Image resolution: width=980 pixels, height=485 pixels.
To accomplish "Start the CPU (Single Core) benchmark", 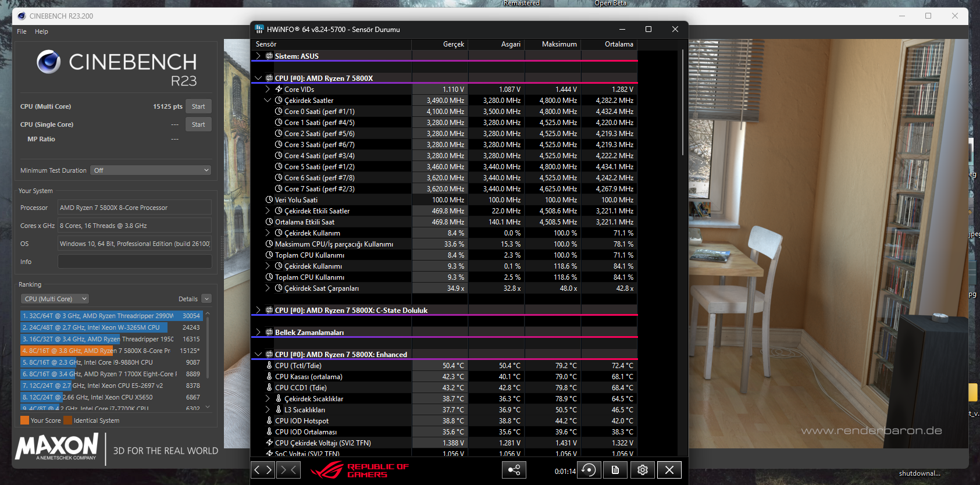I will pyautogui.click(x=198, y=124).
